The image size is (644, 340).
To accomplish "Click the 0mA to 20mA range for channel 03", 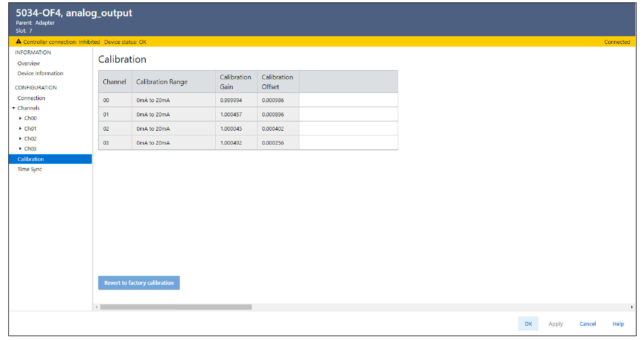I will (153, 143).
